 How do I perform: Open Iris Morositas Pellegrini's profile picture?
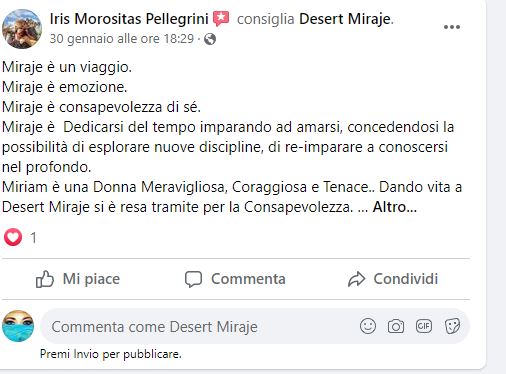point(22,29)
